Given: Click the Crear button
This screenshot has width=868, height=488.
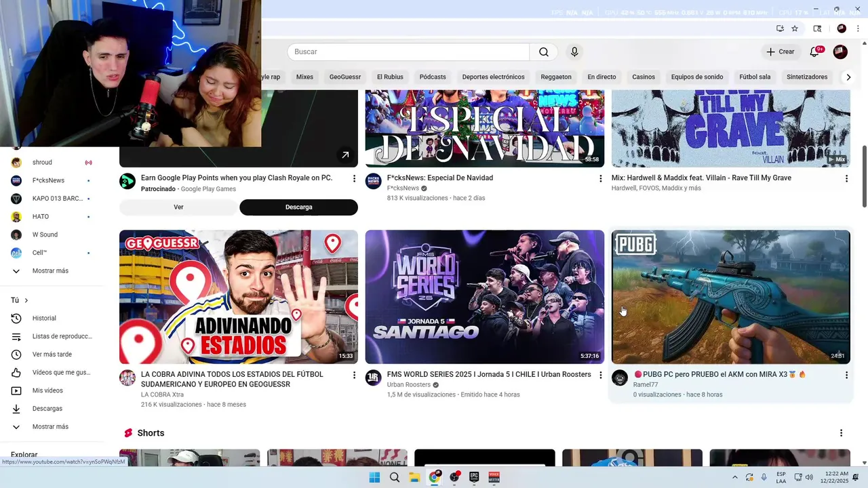Looking at the screenshot, I should [780, 52].
